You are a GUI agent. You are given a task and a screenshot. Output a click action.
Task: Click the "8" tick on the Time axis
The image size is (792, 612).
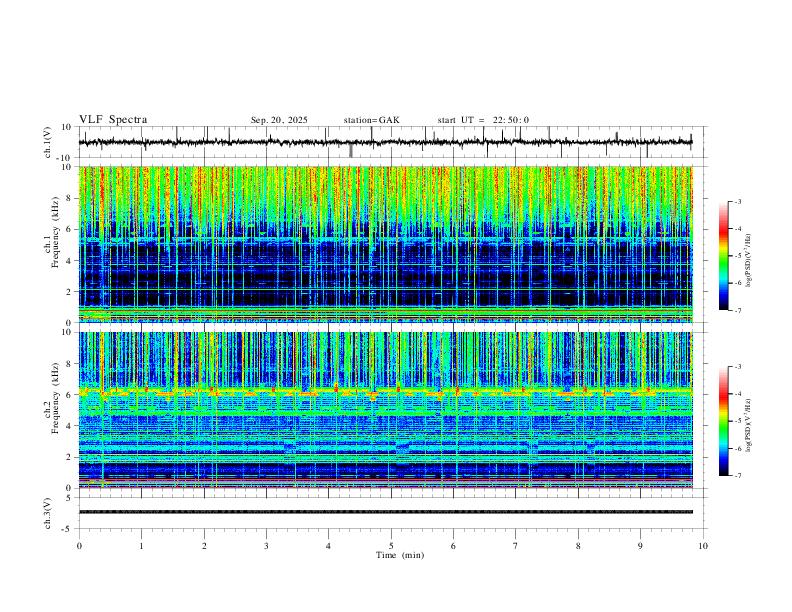coord(578,546)
